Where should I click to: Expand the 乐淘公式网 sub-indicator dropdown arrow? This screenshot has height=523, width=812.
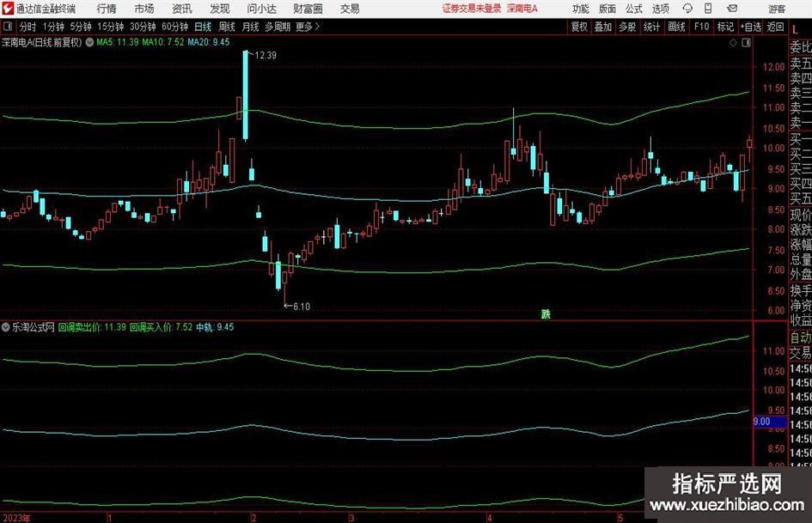pos(6,327)
